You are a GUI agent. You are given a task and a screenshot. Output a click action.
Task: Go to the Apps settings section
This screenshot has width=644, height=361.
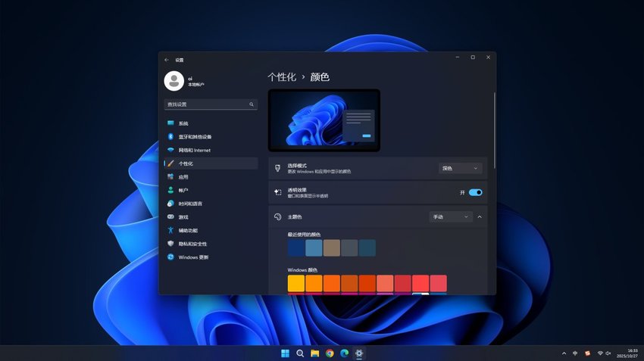click(x=183, y=177)
